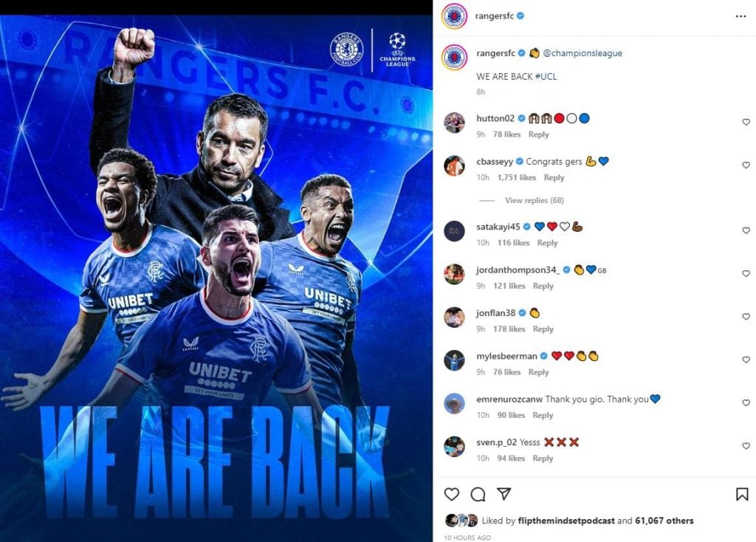The image size is (756, 542).
Task: Reply to sven.p_02's Yesss comment
Action: coord(543,458)
